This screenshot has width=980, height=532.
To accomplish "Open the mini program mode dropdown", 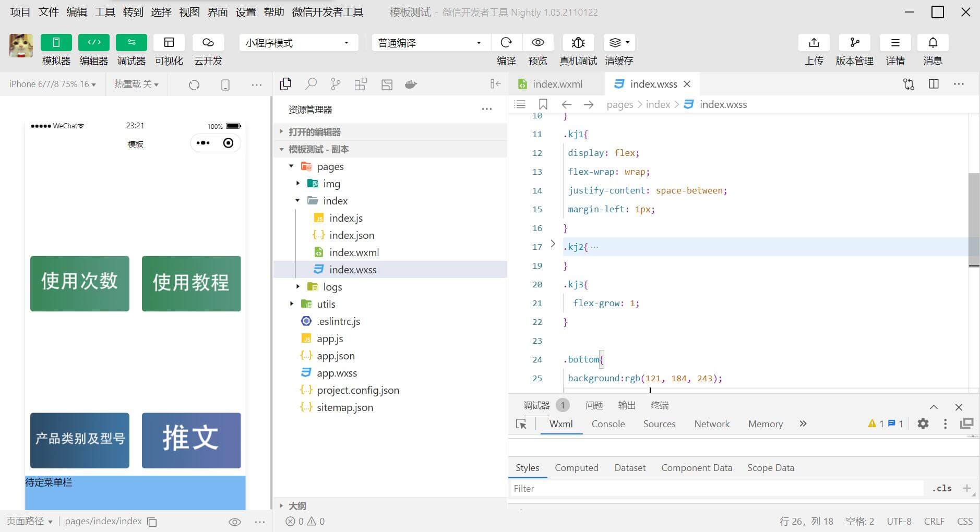I will coord(298,43).
